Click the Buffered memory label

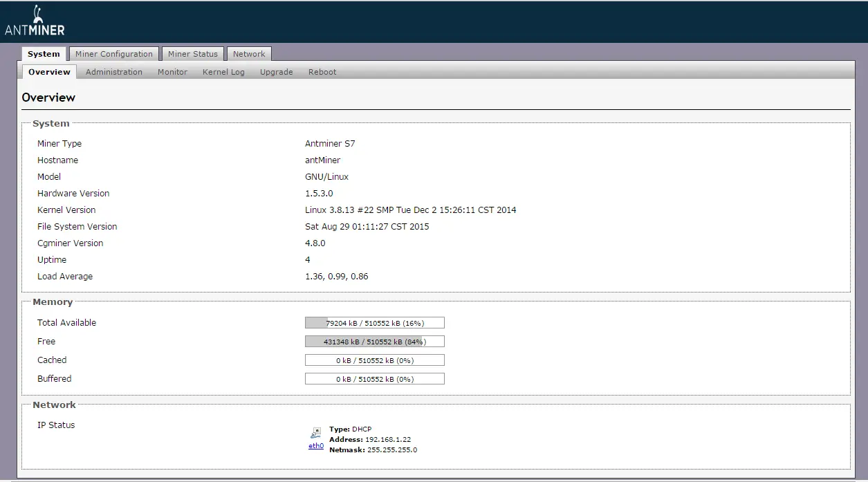55,379
